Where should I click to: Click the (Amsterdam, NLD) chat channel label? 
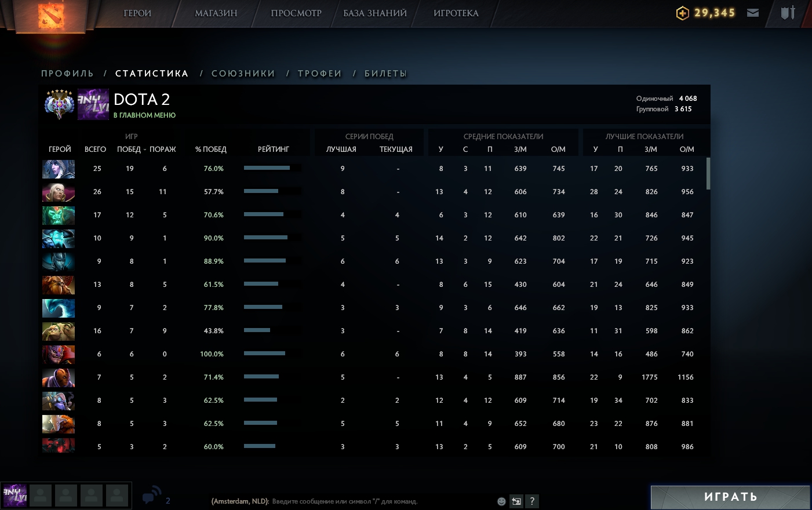click(x=241, y=501)
